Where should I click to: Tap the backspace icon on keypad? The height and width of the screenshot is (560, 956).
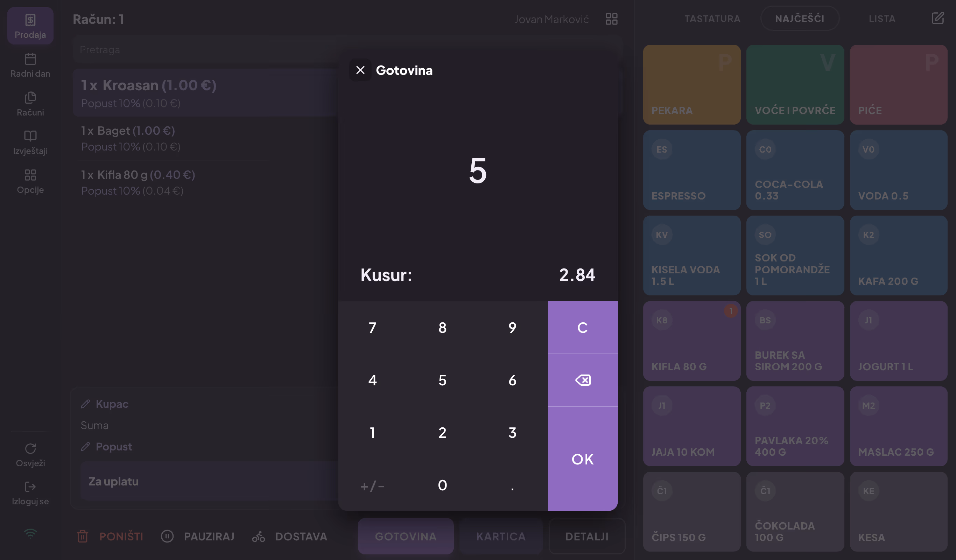tap(583, 380)
